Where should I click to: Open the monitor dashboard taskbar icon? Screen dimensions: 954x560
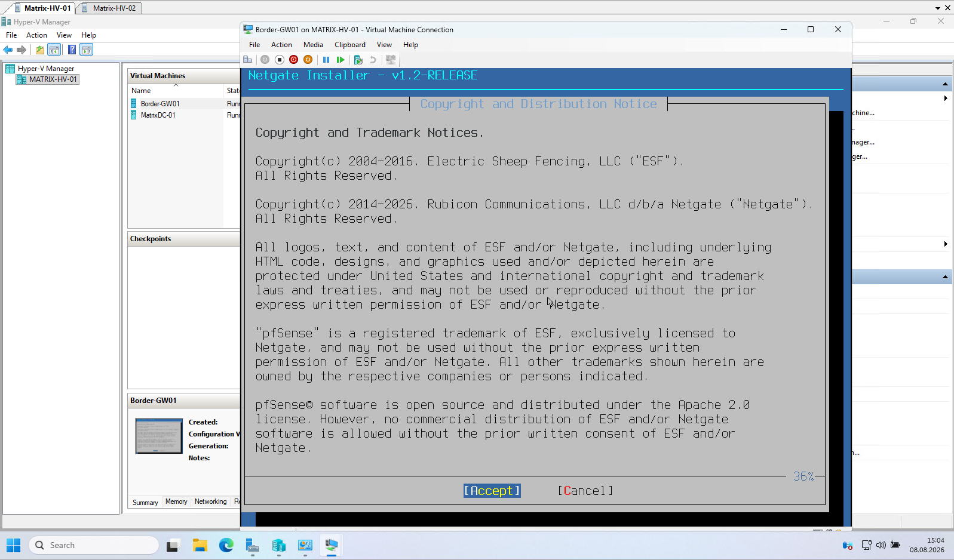[305, 545]
